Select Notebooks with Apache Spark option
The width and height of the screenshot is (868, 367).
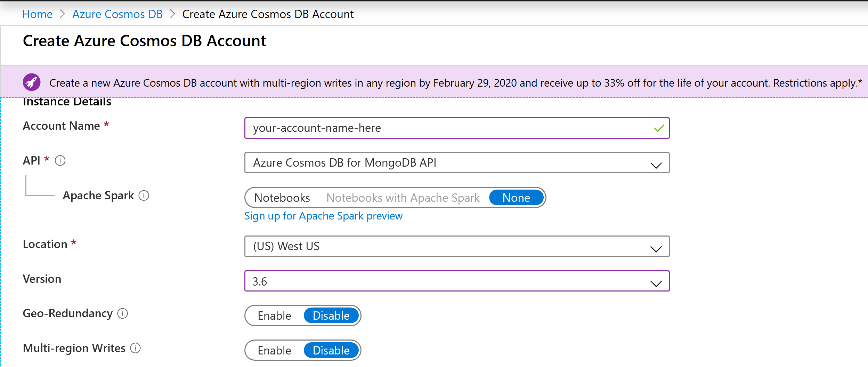(x=403, y=198)
